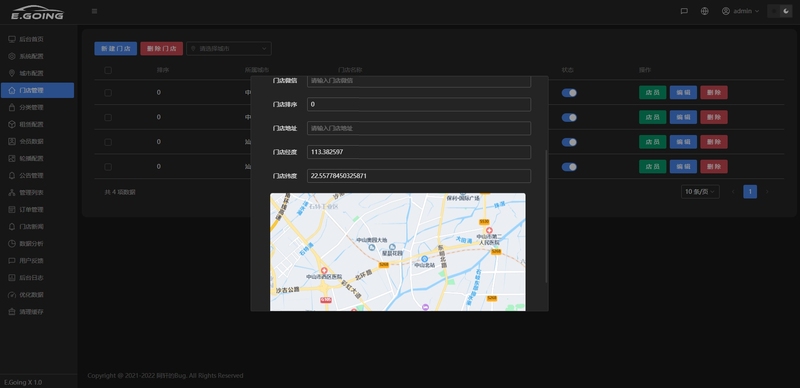800x388 pixels.
Task: Expand the admin account dropdown arrow
Action: click(757, 11)
